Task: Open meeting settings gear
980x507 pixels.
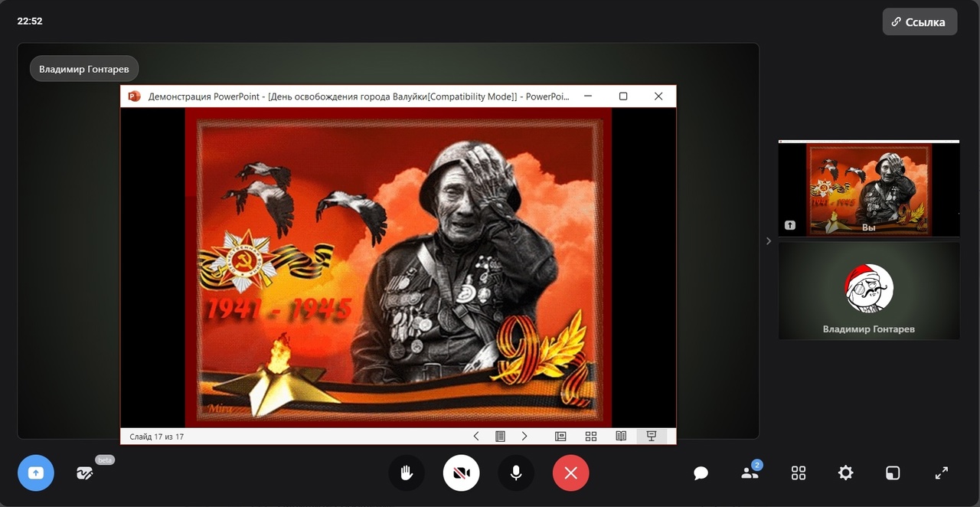Action: (x=845, y=473)
